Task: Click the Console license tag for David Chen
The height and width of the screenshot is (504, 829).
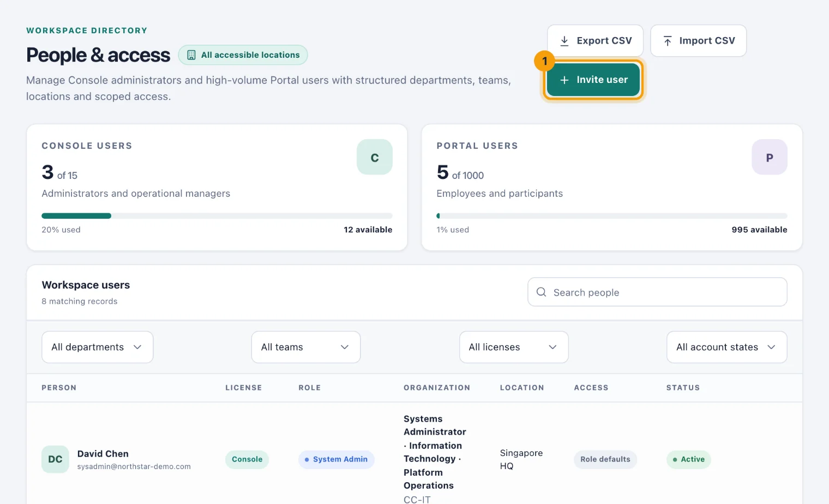Action: [x=247, y=459]
